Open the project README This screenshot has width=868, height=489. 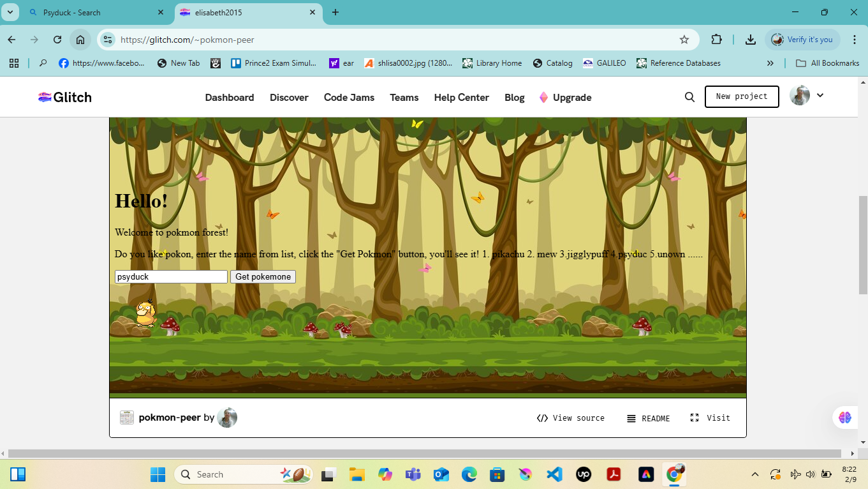pos(648,418)
